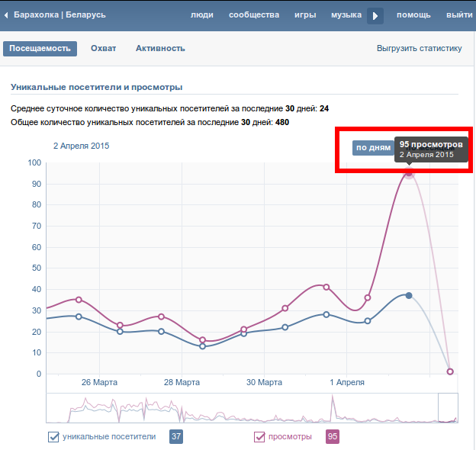Click the purple 95 value badge
Viewport: 476px width, 450px height.
point(333,437)
